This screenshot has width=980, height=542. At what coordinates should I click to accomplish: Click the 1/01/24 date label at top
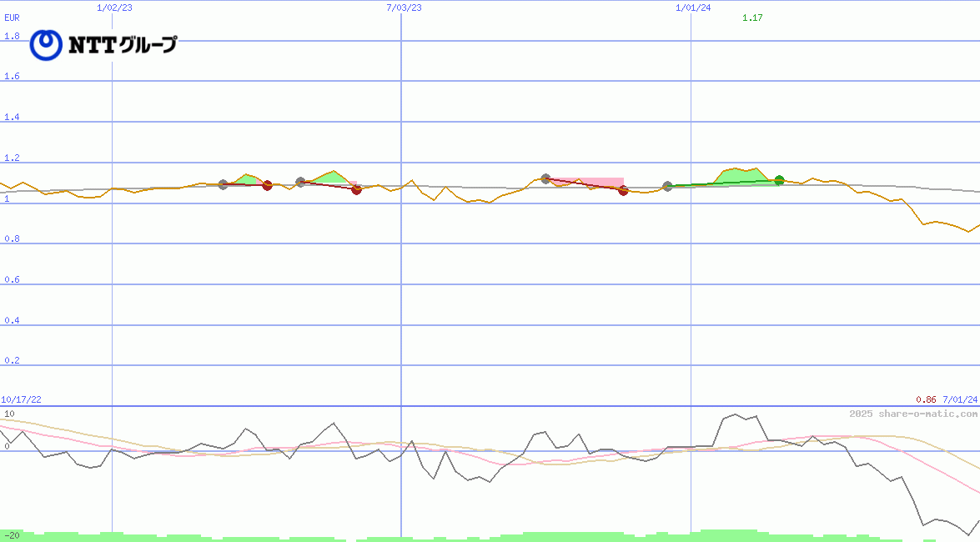coord(693,8)
